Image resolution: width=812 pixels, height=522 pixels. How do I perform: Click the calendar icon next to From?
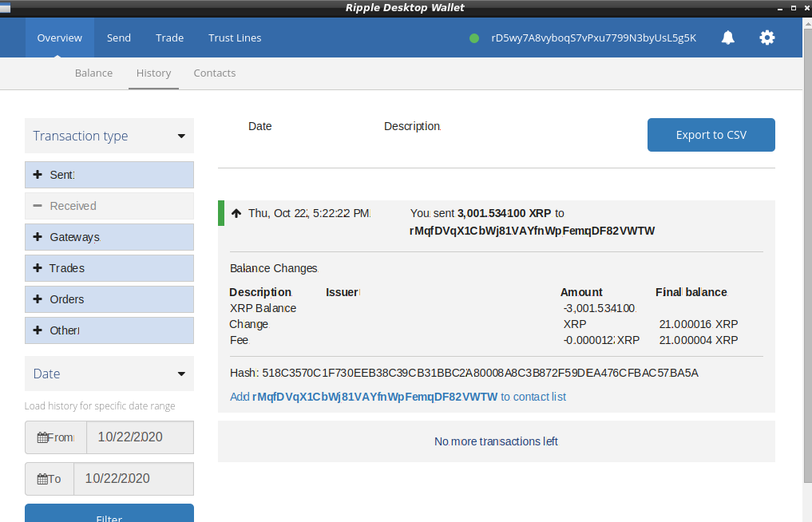click(x=42, y=437)
